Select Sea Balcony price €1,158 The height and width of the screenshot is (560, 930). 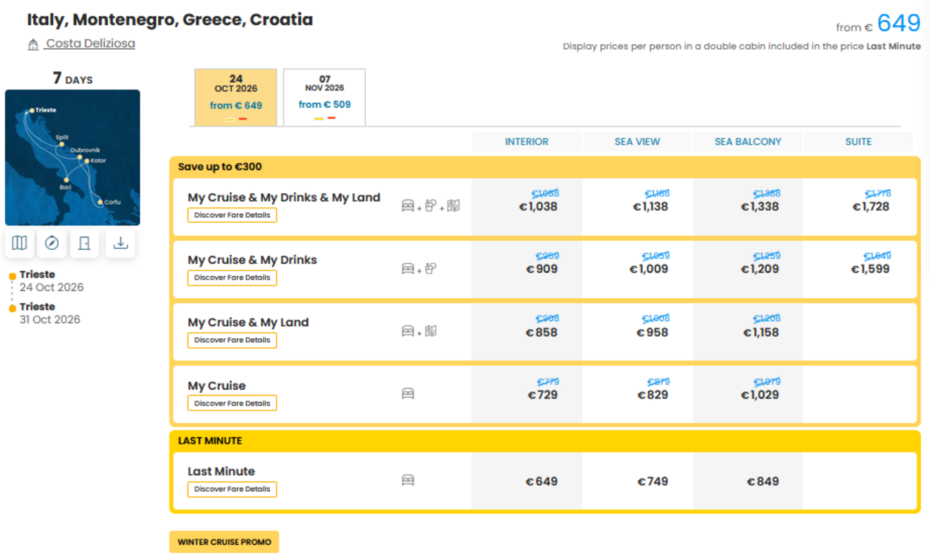point(761,332)
